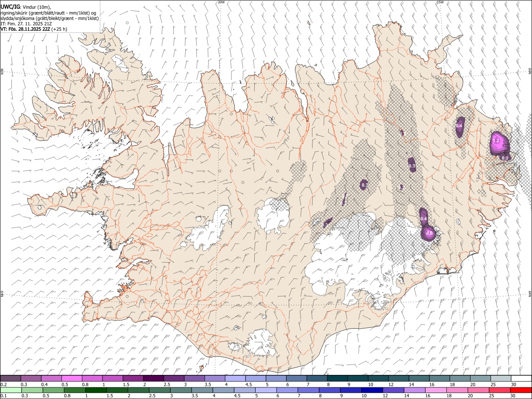Screen dimensions: 532x399
Task: Click the '1.2' snowfall value in East Iceland
Action: click(x=496, y=140)
